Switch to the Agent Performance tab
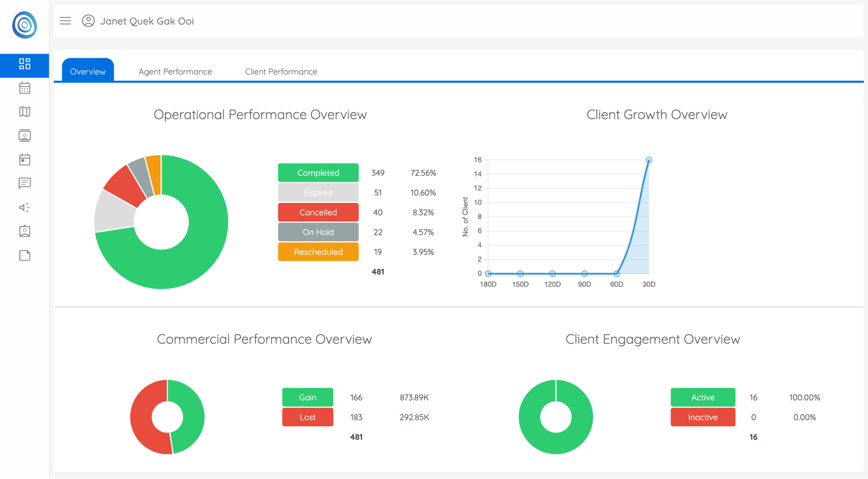 [x=175, y=72]
